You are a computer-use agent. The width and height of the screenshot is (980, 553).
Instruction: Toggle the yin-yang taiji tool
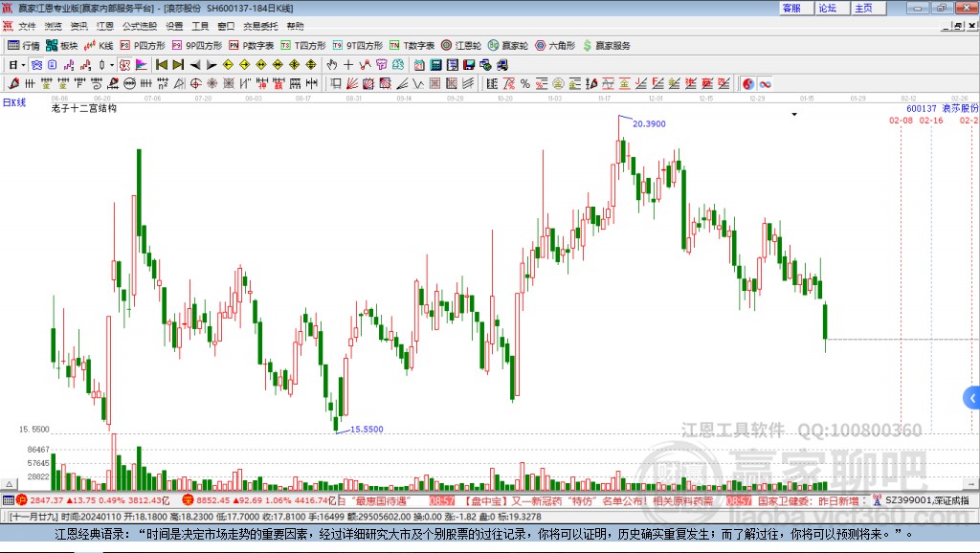[748, 84]
